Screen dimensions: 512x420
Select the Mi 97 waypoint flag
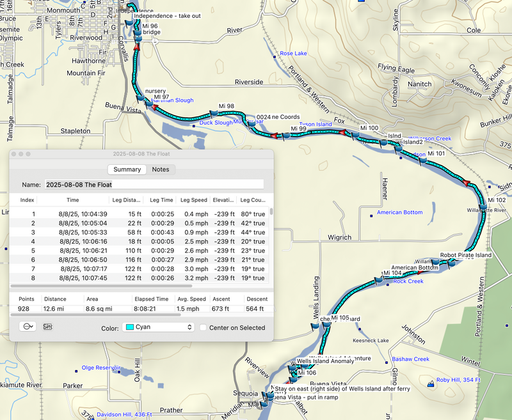[148, 104]
